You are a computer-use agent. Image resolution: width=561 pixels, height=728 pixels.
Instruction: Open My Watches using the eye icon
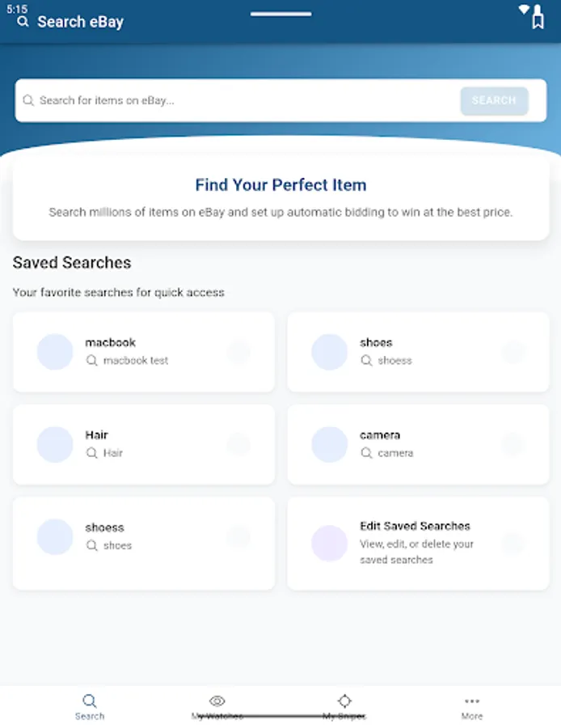[x=217, y=700]
